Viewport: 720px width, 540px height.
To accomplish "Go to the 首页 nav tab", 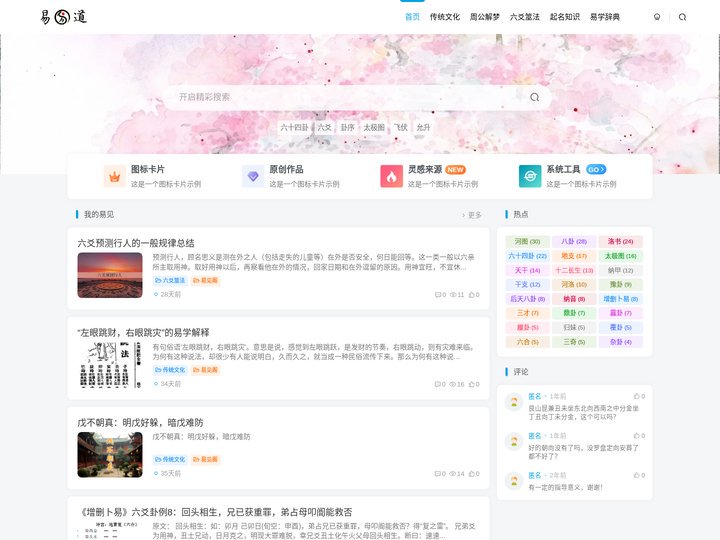I will 412,17.
